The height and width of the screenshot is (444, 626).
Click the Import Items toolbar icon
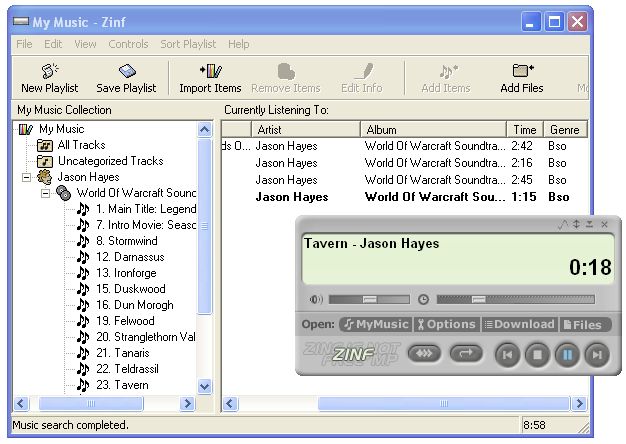coord(211,71)
